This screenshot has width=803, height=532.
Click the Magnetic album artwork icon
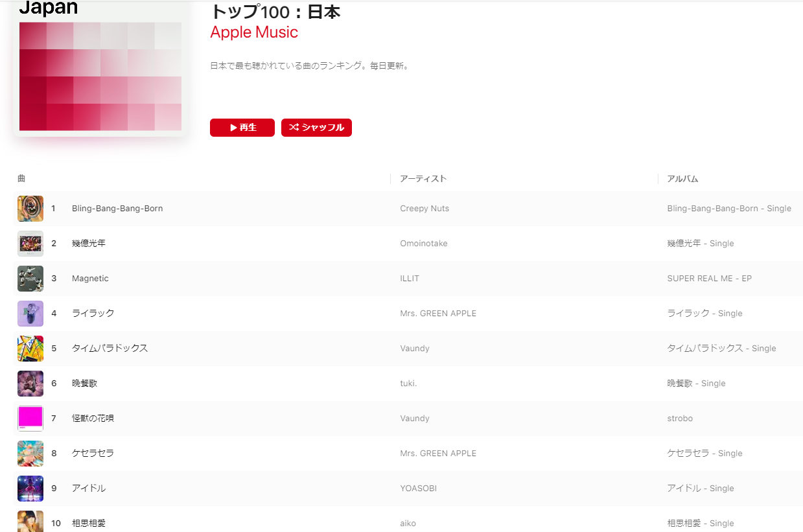click(x=30, y=279)
